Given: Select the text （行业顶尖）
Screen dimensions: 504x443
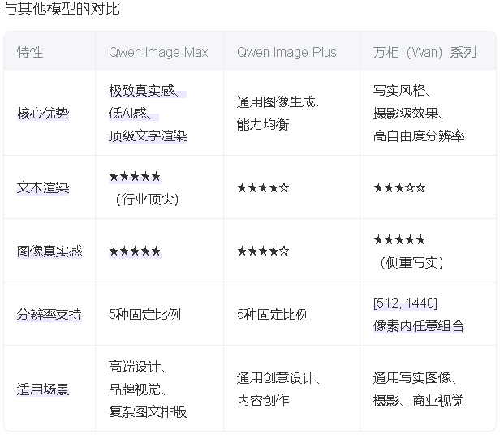Looking at the screenshot, I should point(147,199).
